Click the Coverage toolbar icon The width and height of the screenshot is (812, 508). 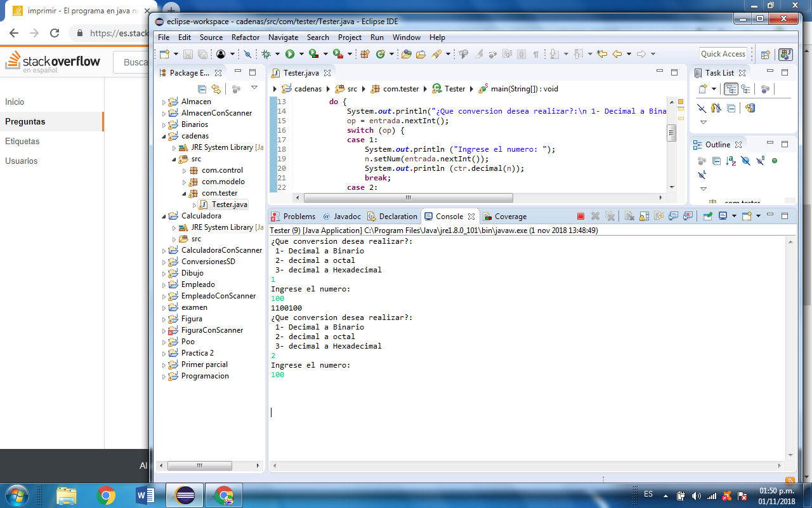point(313,54)
